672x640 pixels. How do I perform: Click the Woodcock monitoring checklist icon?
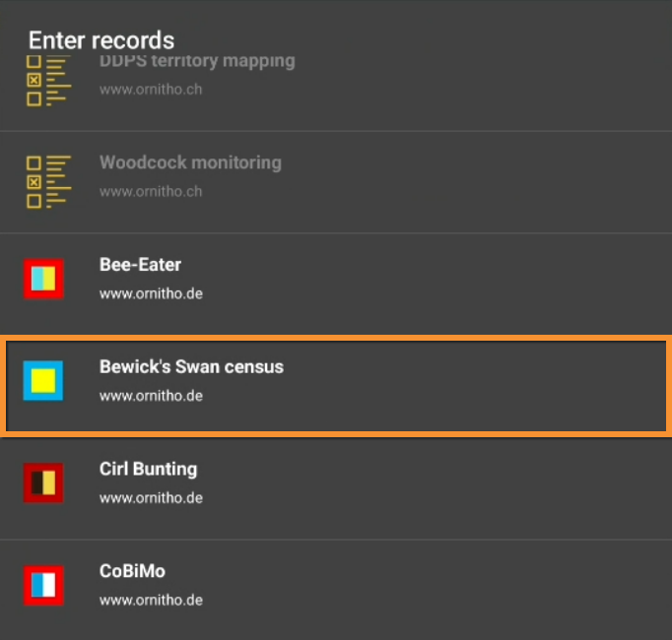pos(47,181)
